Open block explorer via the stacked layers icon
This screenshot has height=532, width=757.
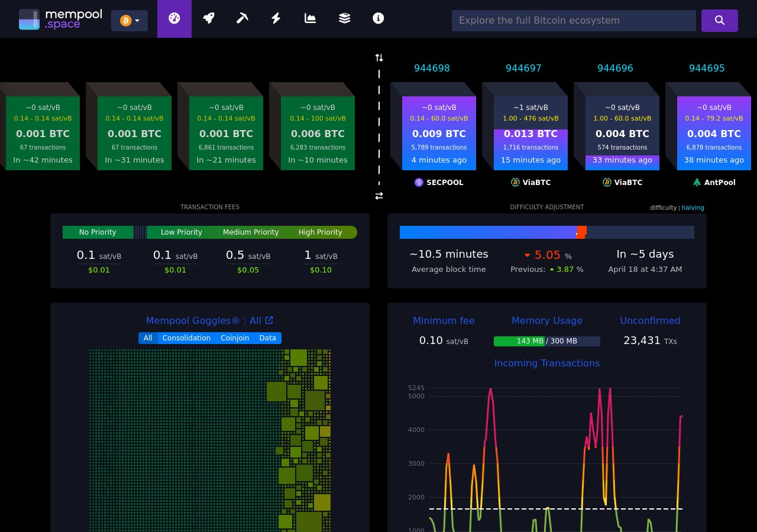[344, 18]
